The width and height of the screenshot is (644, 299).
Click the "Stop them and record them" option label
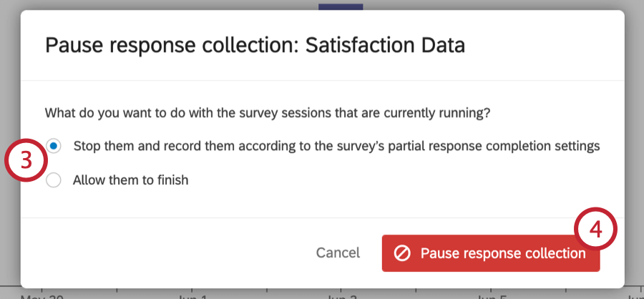(x=215, y=146)
